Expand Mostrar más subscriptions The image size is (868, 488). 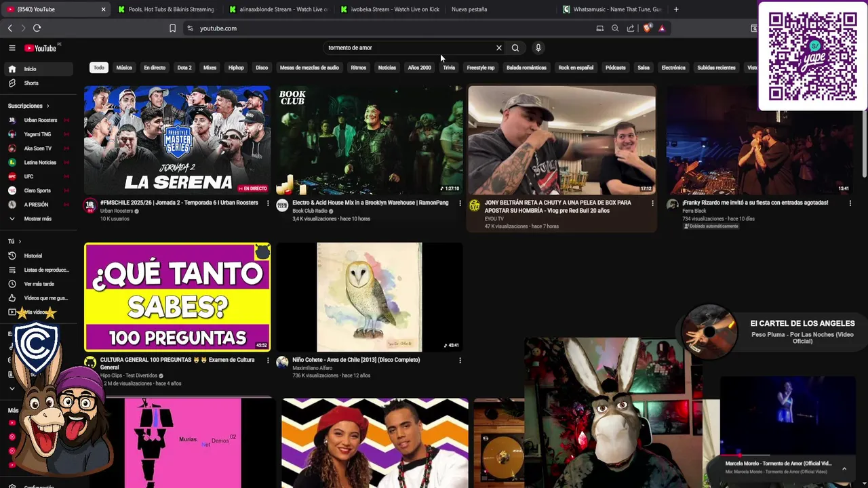point(39,219)
